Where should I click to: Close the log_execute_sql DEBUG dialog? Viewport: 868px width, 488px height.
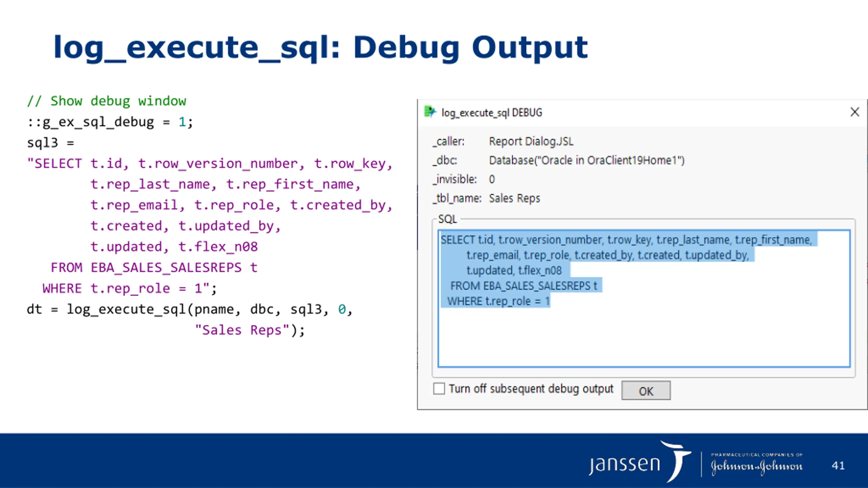(x=854, y=112)
